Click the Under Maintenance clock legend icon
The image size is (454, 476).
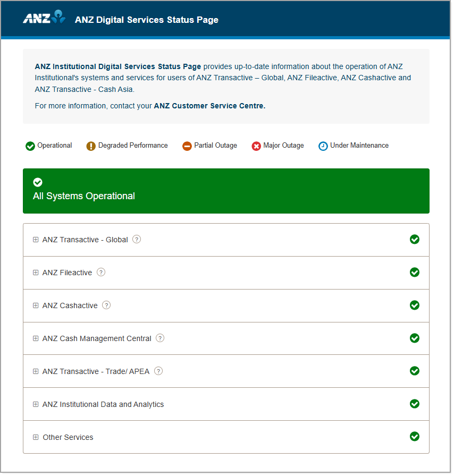[323, 146]
